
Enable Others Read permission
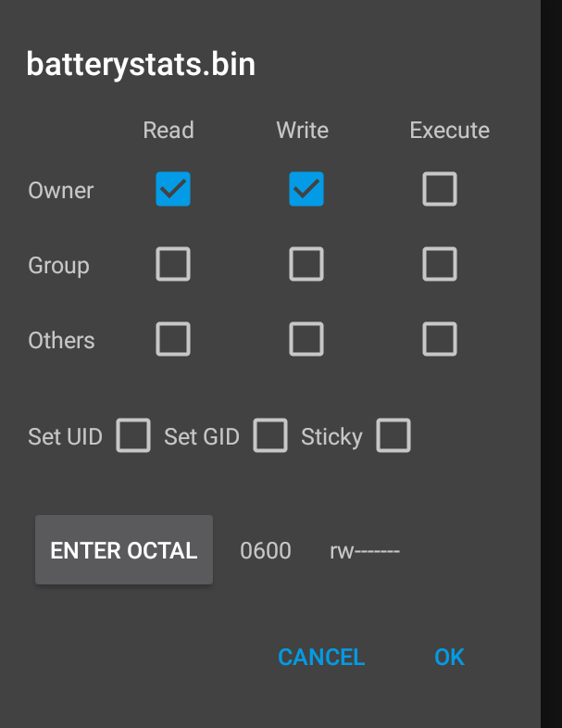tap(173, 339)
